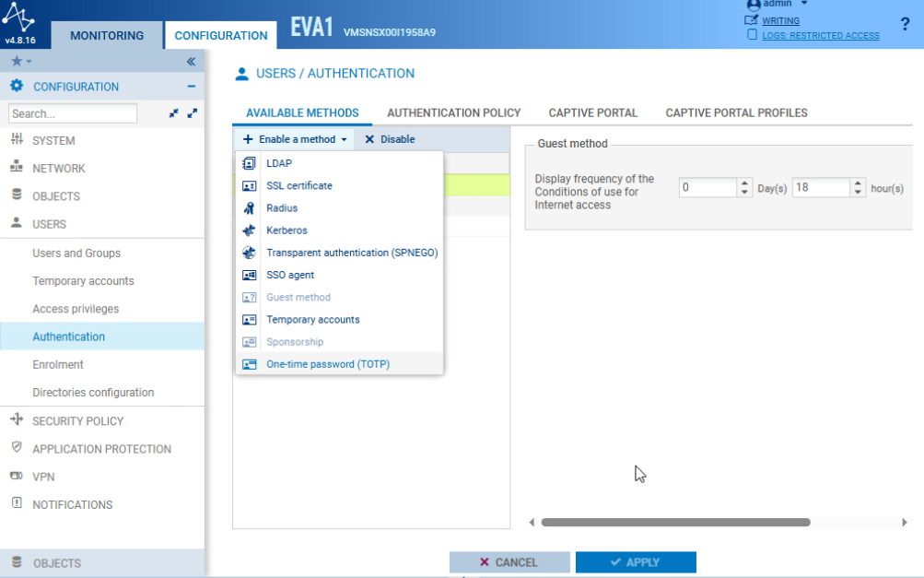The image size is (924, 578).
Task: Collapse the left sidebar with double chevron
Action: click(x=191, y=62)
